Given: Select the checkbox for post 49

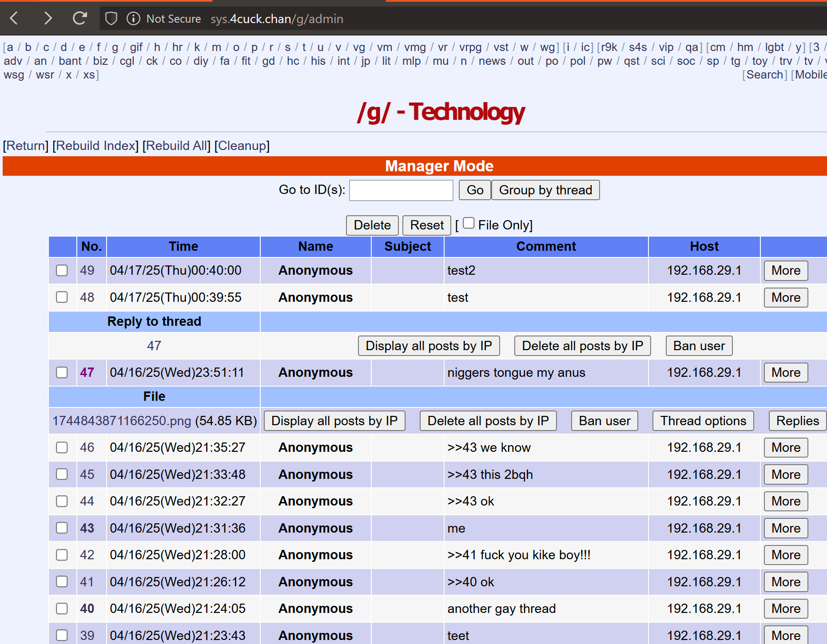Looking at the screenshot, I should click(x=62, y=270).
